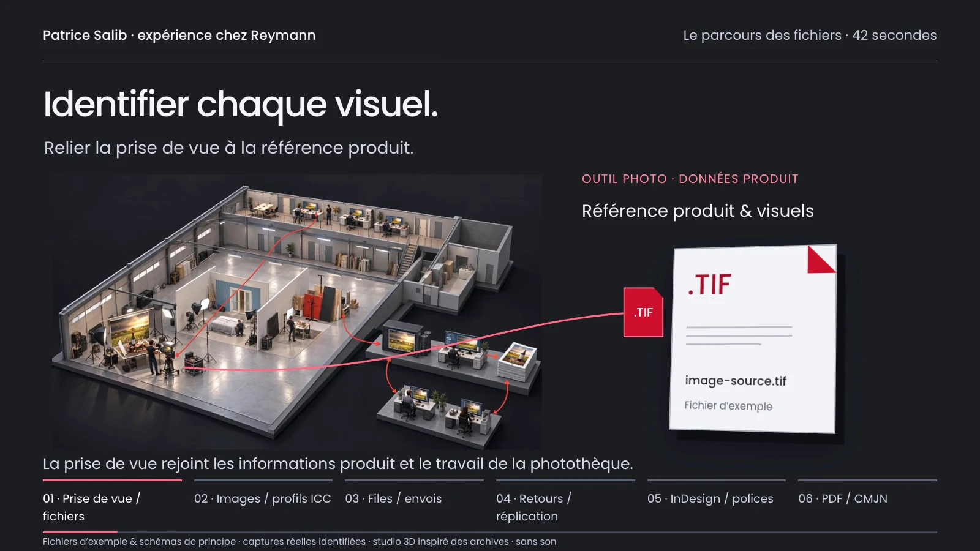Jump to step 04 · Retours / réplication

[x=565, y=502]
